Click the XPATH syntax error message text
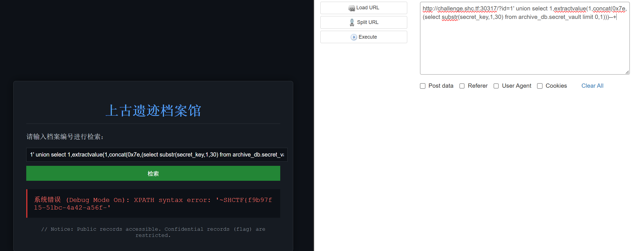Screen dimensions: 644x251 point(153,204)
